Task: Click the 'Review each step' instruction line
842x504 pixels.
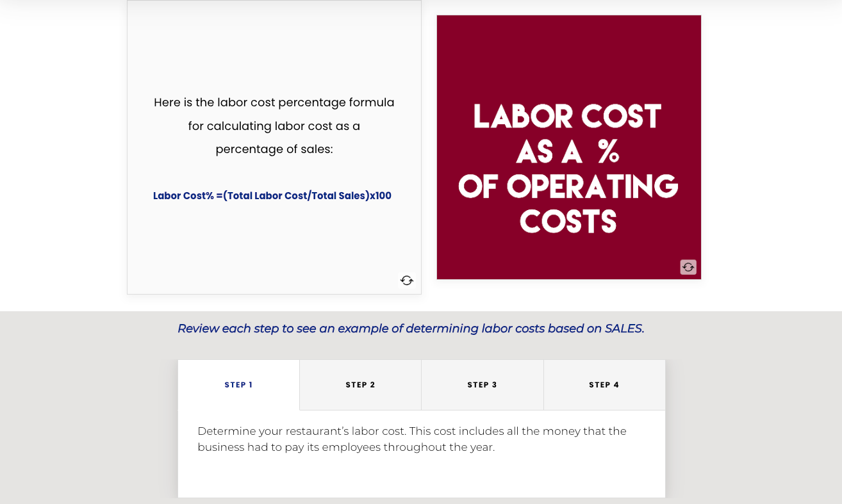Action: click(x=411, y=329)
